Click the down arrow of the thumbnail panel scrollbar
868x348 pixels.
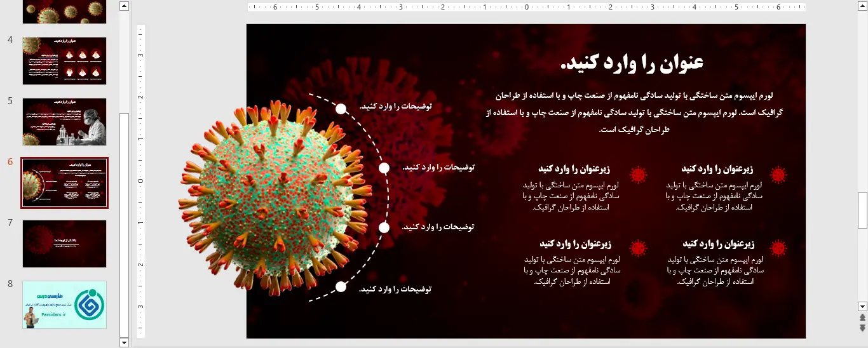click(124, 342)
